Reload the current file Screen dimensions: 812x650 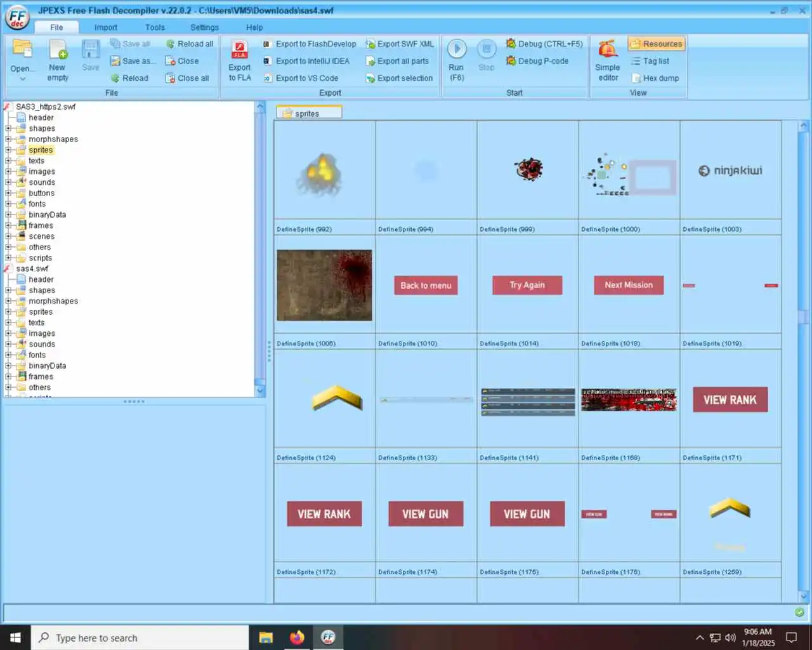[x=129, y=78]
